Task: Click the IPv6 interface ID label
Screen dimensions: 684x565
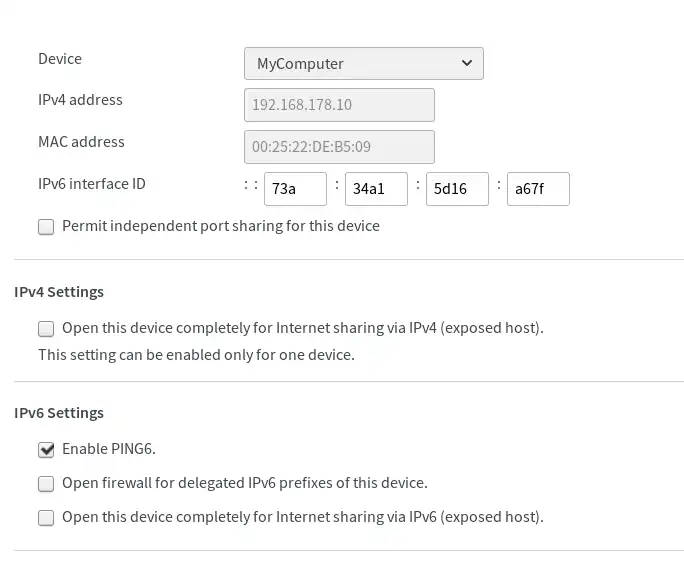Action: pyautogui.click(x=92, y=184)
